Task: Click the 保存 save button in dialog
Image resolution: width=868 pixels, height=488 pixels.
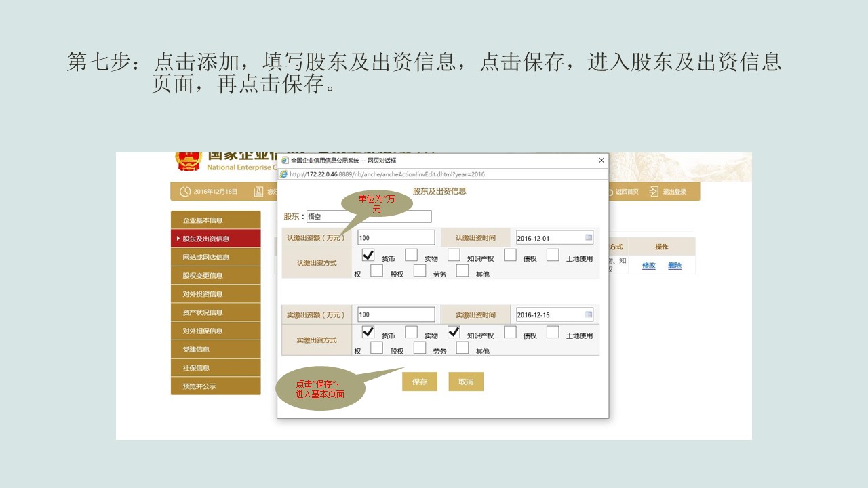Action: click(419, 382)
